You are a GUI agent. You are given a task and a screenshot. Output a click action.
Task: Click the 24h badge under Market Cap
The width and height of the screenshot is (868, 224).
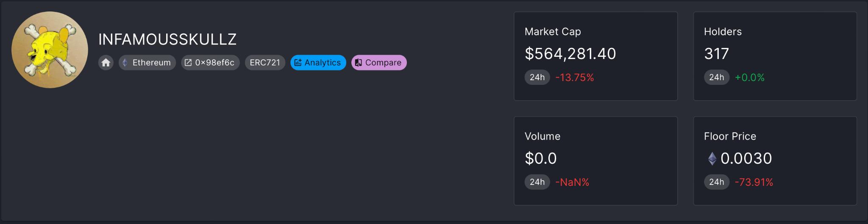point(537,77)
